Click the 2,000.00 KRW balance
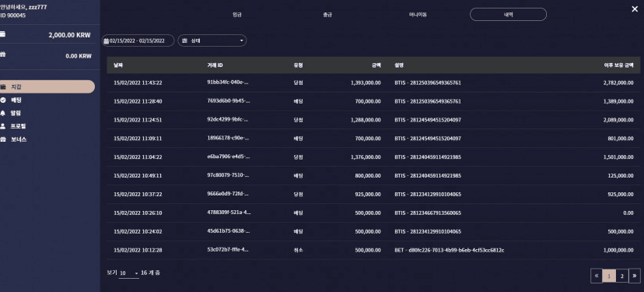This screenshot has width=644, height=292. pos(69,35)
